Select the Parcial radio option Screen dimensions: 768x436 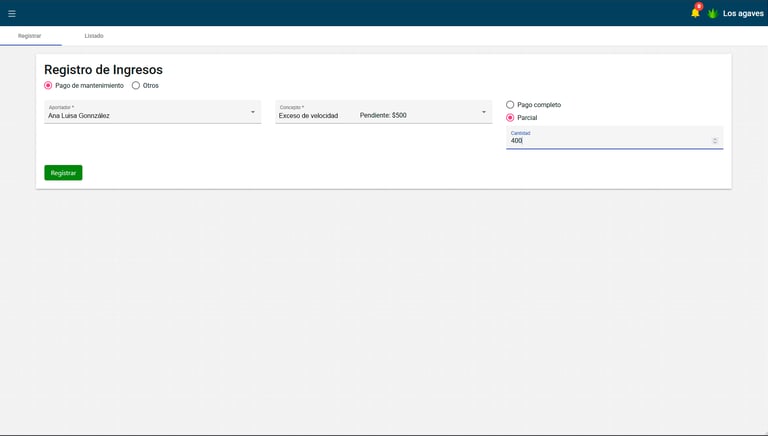click(x=510, y=118)
